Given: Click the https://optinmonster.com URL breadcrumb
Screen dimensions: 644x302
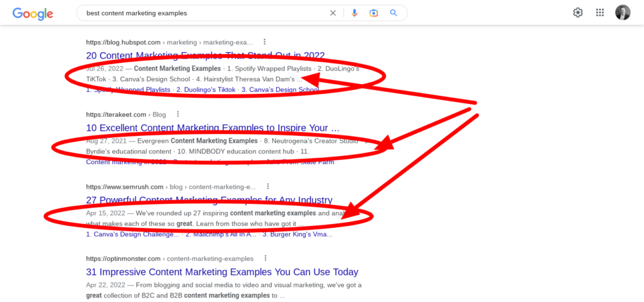Looking at the screenshot, I should coord(123,259).
